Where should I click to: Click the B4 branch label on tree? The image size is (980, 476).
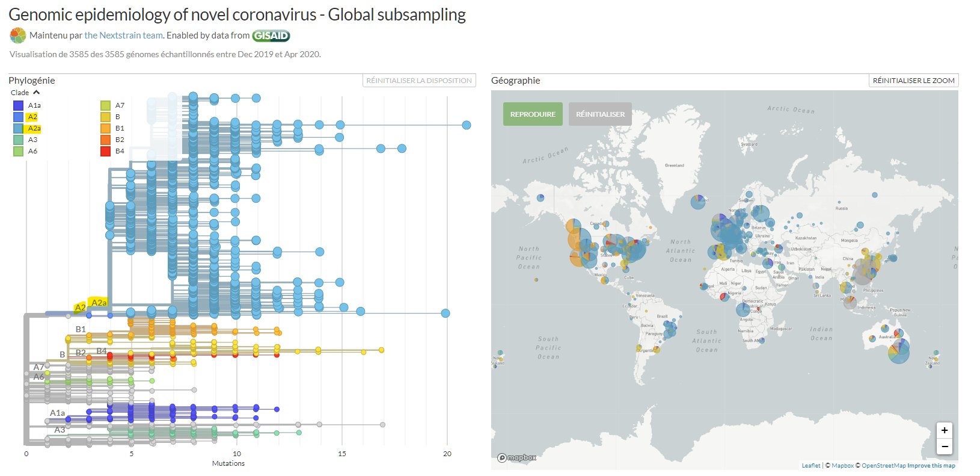(x=102, y=351)
